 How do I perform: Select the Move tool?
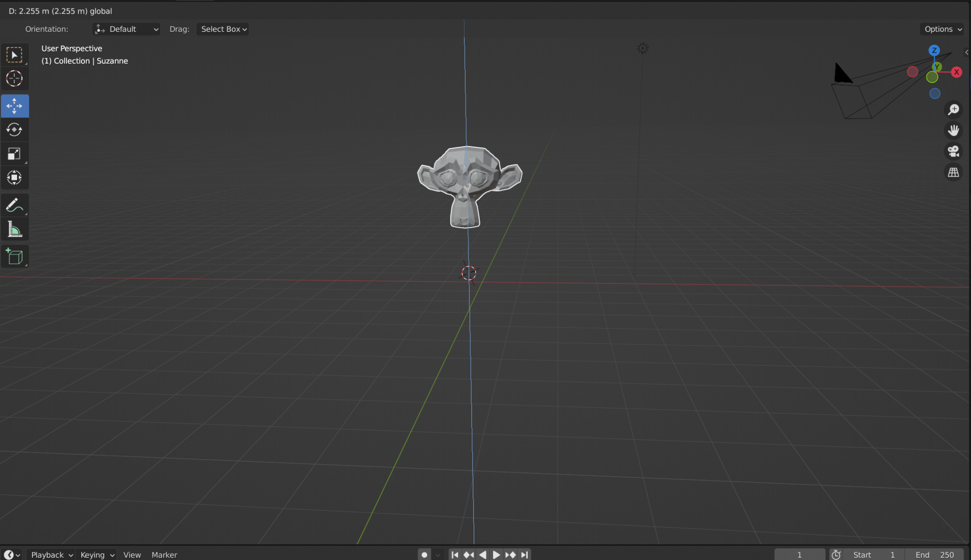pos(15,106)
